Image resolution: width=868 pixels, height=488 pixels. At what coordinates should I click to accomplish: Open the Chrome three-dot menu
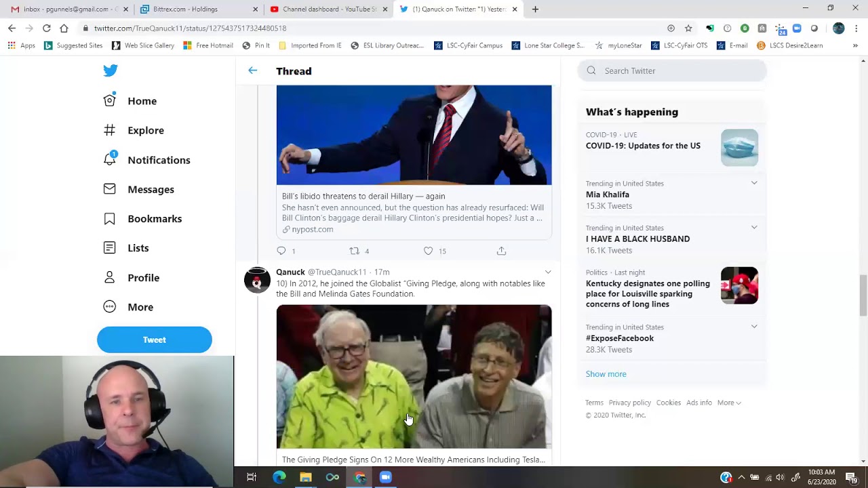pyautogui.click(x=856, y=28)
